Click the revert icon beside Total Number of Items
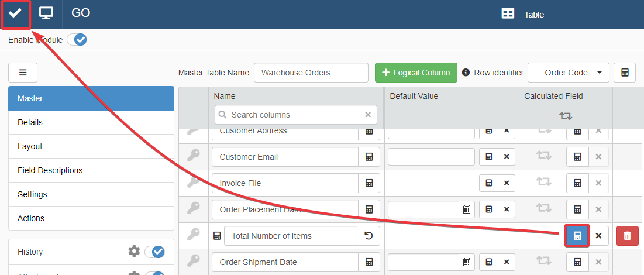 point(368,236)
